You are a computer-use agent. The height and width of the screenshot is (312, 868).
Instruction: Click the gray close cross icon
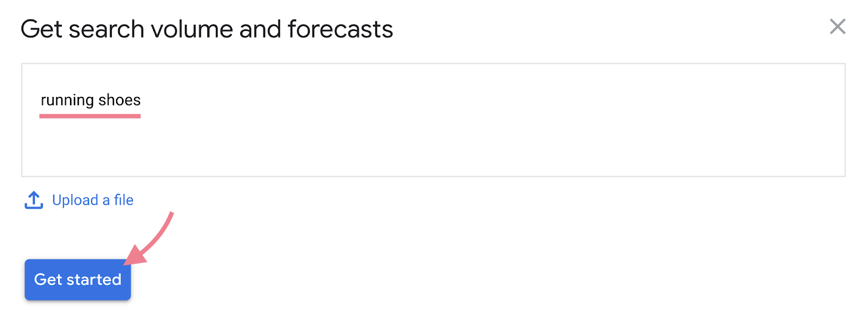click(837, 27)
